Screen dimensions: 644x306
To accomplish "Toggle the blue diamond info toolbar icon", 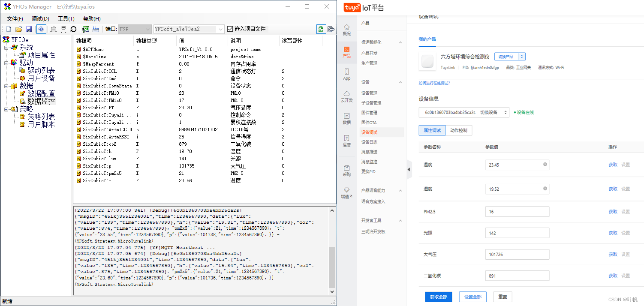I will click(x=41, y=29).
